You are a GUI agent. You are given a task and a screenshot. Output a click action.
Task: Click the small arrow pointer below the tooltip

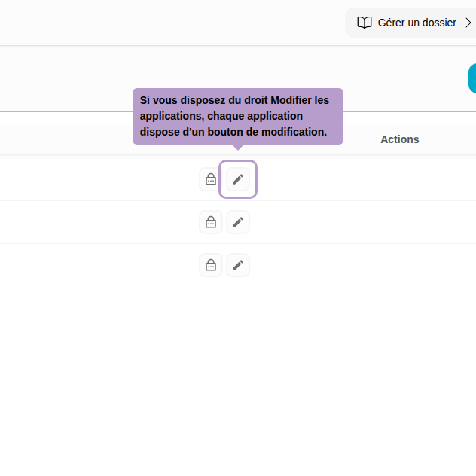pos(238,148)
